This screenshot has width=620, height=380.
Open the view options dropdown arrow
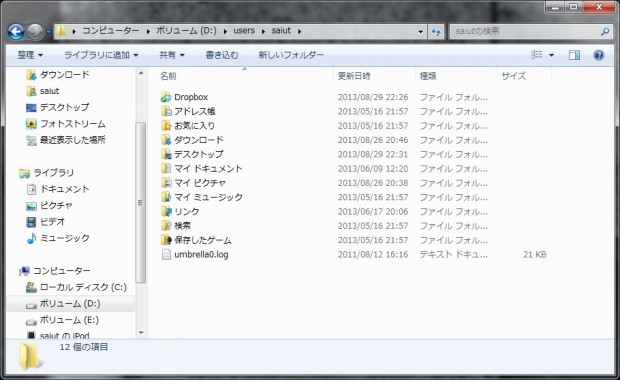pyautogui.click(x=551, y=55)
